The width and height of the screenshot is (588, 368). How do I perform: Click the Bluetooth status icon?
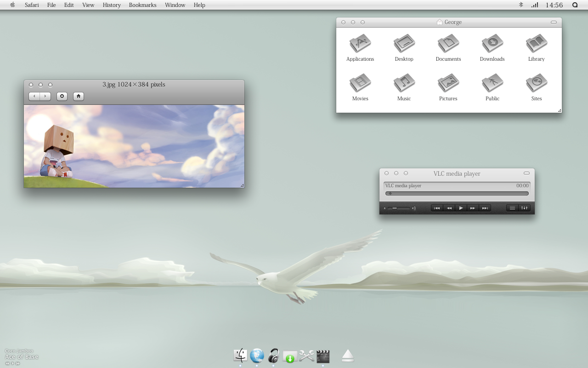521,5
